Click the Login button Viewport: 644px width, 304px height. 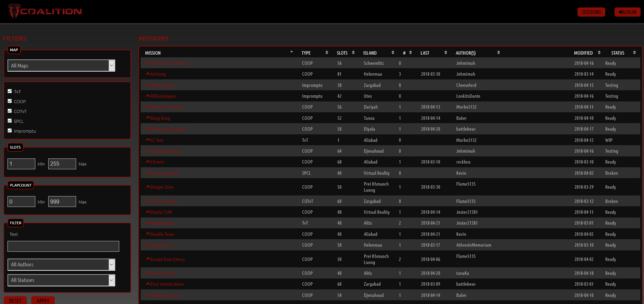[x=627, y=12]
